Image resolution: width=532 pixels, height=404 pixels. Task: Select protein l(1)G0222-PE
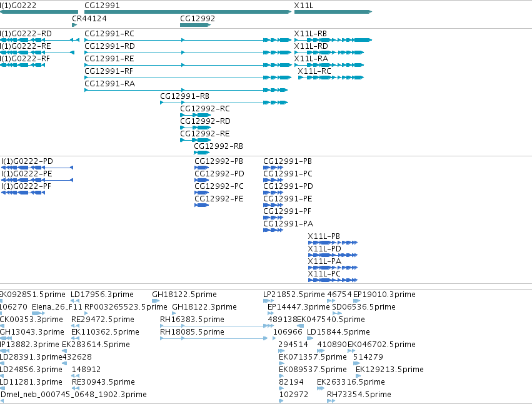(37, 180)
